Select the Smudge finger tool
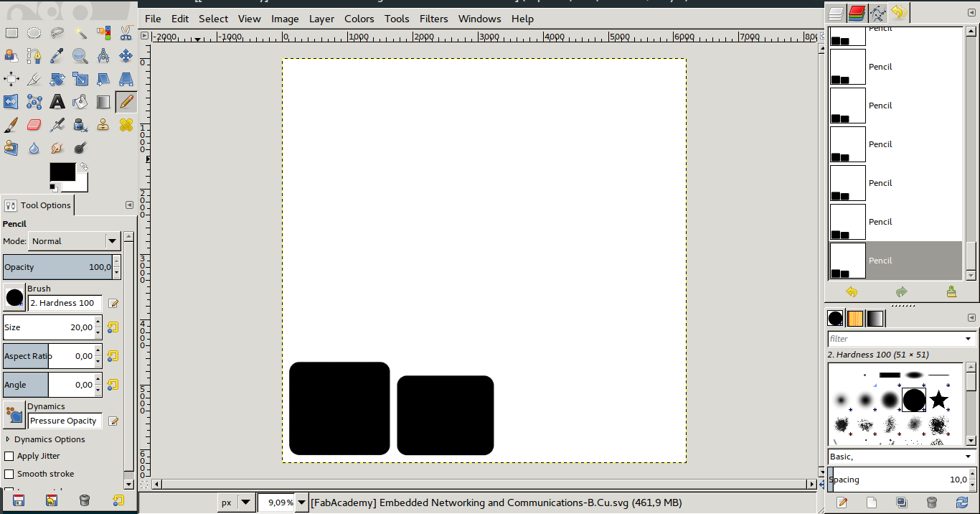 [57, 148]
